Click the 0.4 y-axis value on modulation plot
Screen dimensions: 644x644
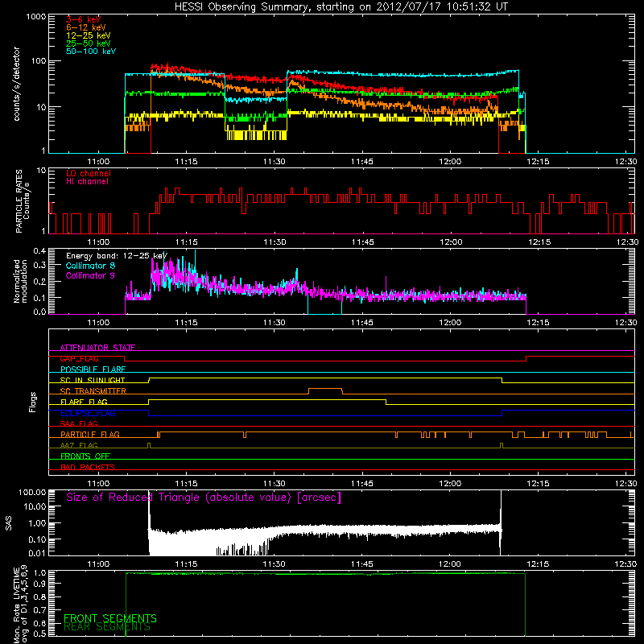39,250
